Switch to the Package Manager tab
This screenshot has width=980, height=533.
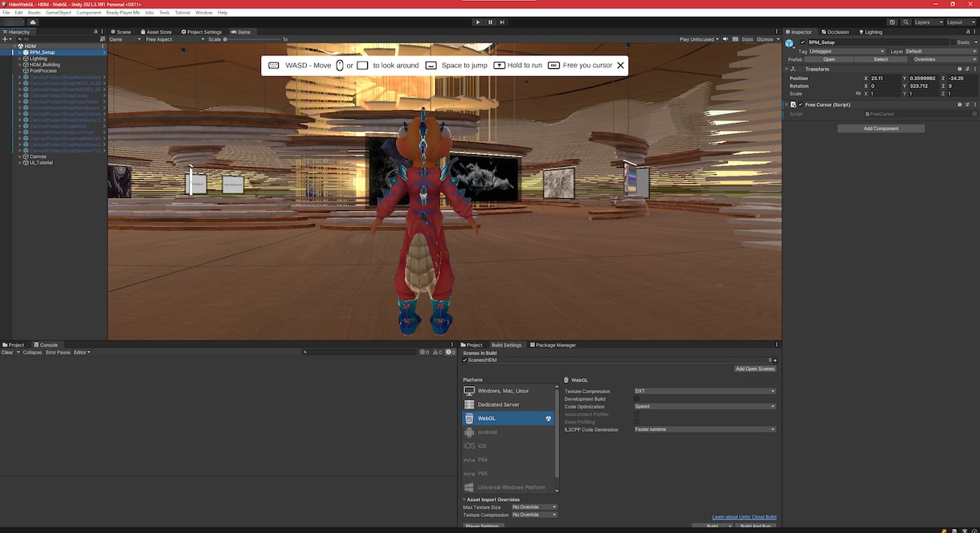click(553, 345)
